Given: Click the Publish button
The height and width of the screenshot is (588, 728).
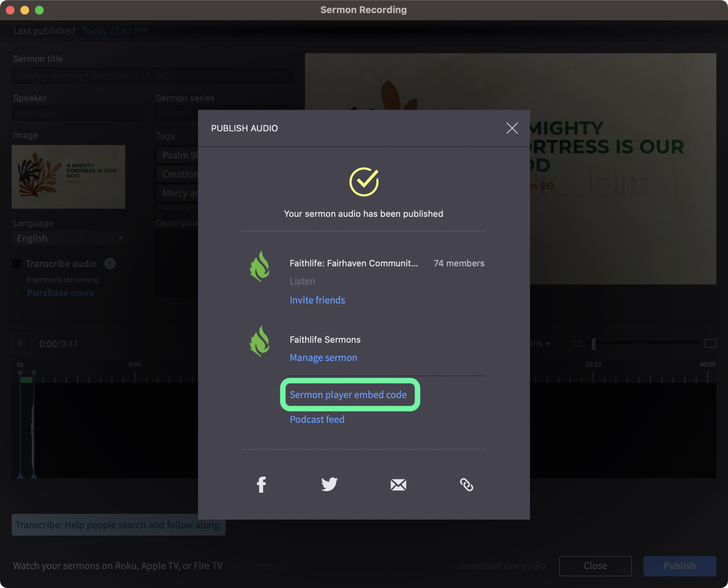Looking at the screenshot, I should [x=680, y=566].
